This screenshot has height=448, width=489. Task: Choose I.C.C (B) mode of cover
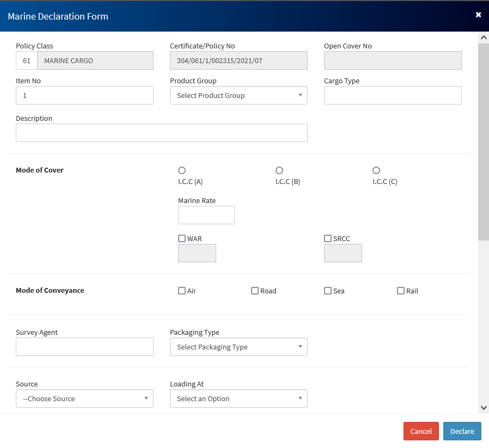tap(279, 170)
